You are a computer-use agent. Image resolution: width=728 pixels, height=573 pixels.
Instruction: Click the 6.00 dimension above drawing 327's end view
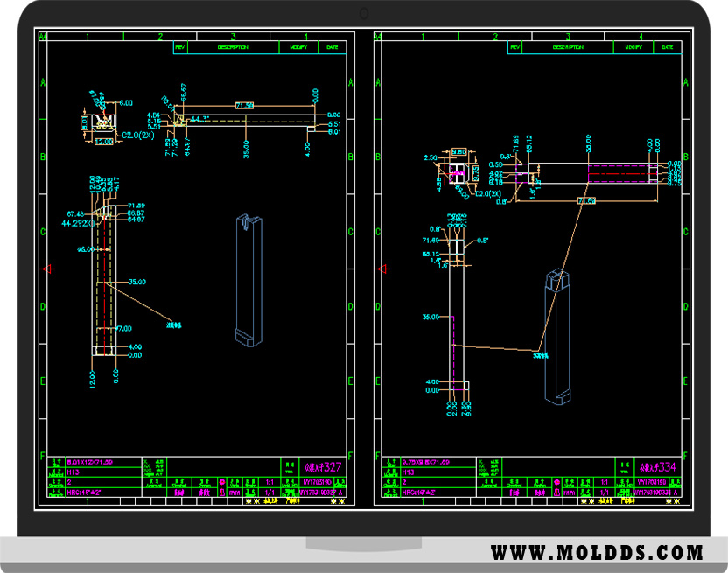[126, 103]
